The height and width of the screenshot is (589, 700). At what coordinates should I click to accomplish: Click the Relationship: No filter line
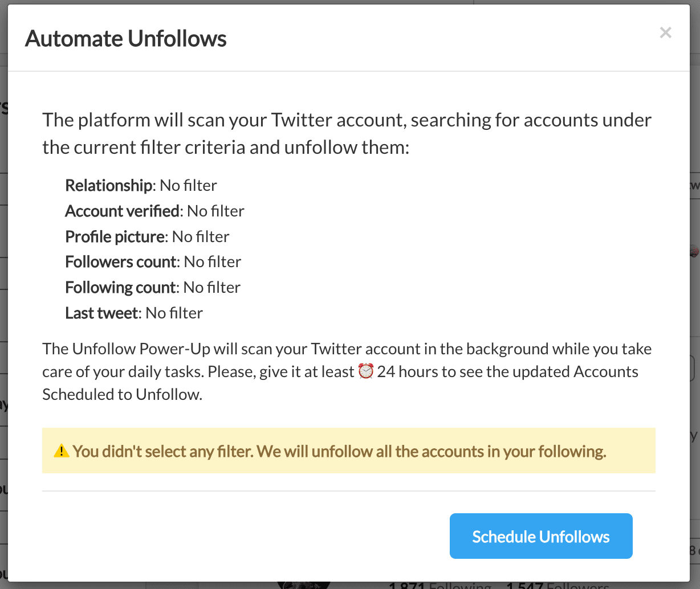(141, 185)
